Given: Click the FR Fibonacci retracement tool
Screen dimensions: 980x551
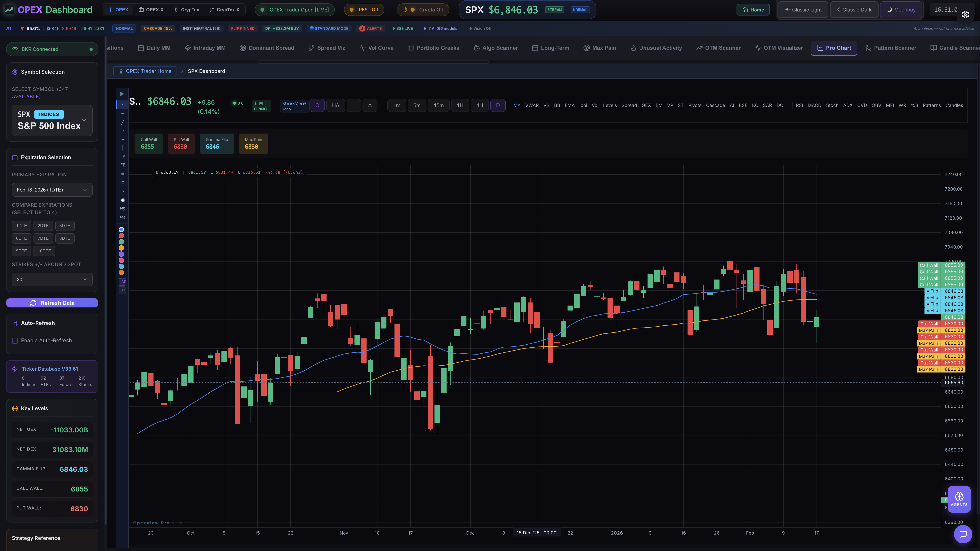Looking at the screenshot, I should pos(122,156).
